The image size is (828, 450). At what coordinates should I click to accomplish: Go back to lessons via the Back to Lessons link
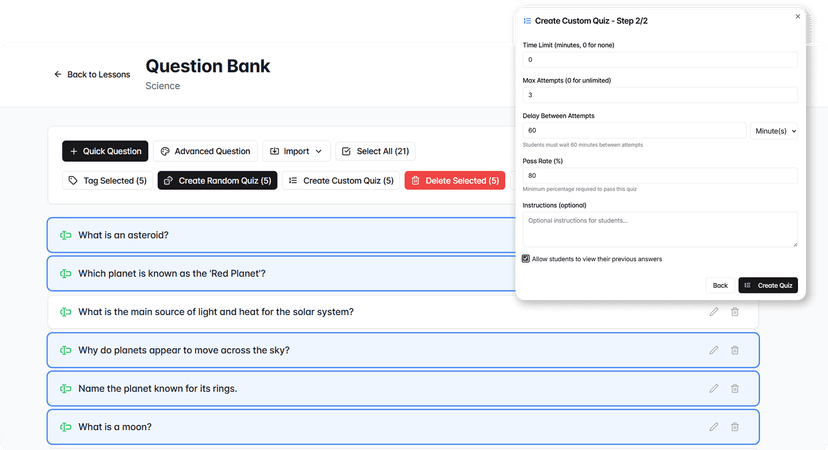(92, 74)
